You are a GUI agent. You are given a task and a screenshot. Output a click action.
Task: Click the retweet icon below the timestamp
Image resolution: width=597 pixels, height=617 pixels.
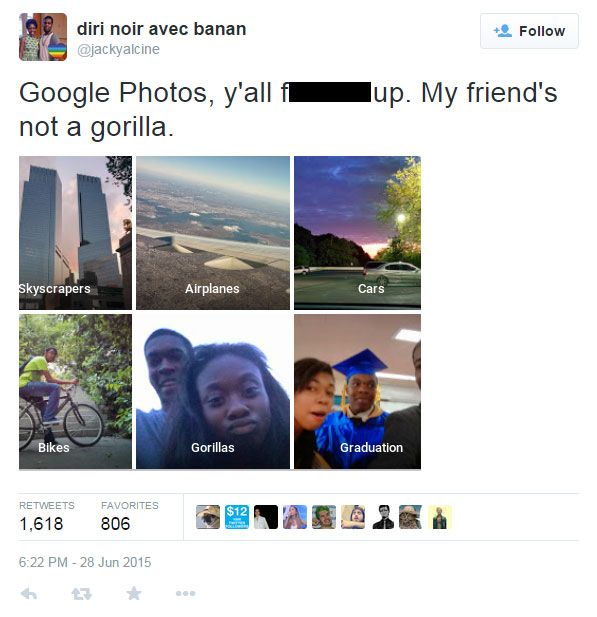tap(81, 594)
